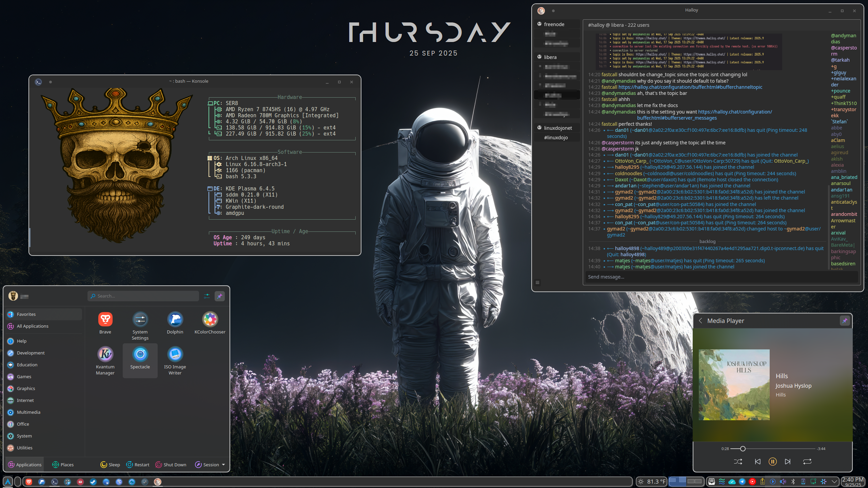Expand hidden system tray icons arrow

(x=834, y=482)
